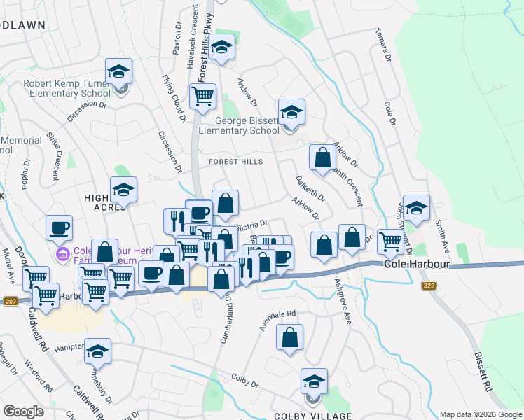This screenshot has width=524, height=420.
Task: Click Bissett Rd street label
Action: pos(483,372)
